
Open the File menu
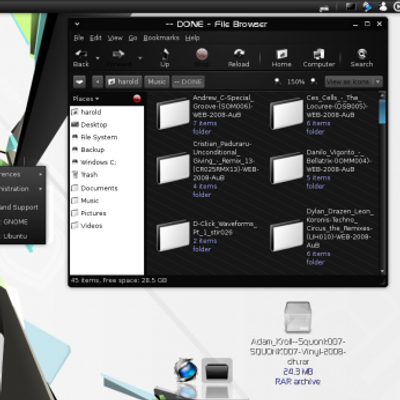[79, 38]
